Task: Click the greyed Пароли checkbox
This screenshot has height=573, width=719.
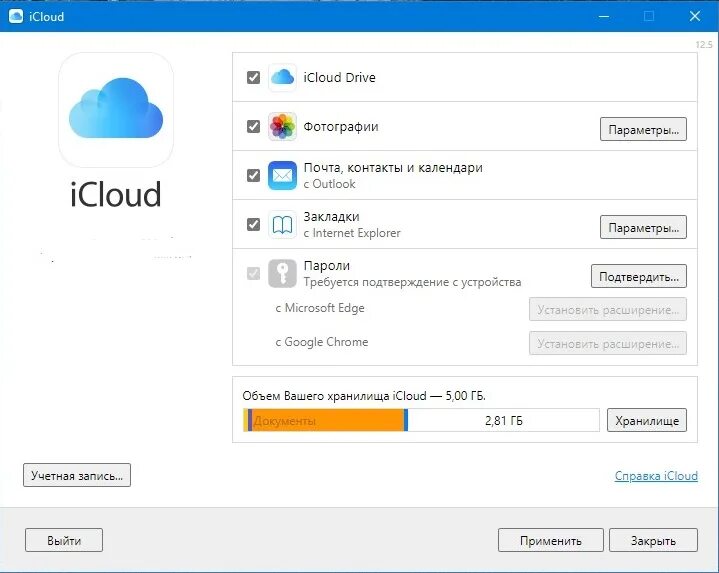Action: click(254, 274)
